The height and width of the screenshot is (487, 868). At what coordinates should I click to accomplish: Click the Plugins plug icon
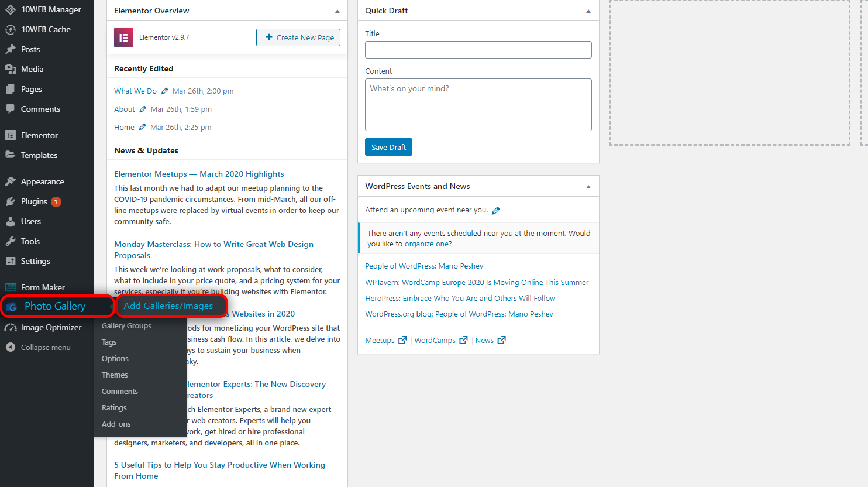[11, 201]
